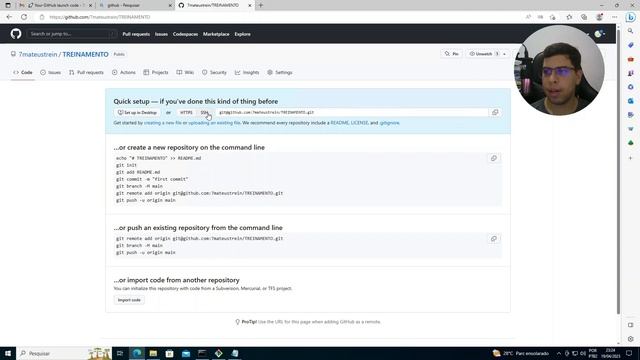Follow the LICENSE link in quick setup
This screenshot has height=360, width=640.
(359, 123)
